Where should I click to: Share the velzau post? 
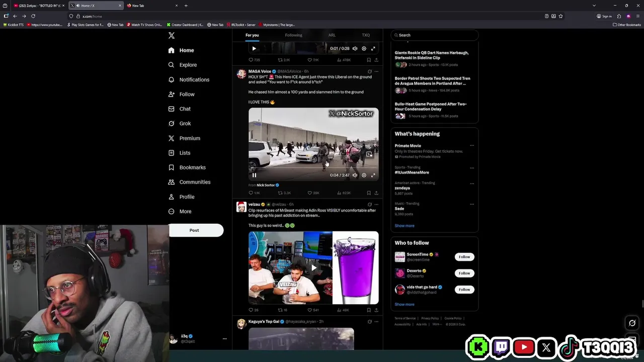[x=376, y=310]
